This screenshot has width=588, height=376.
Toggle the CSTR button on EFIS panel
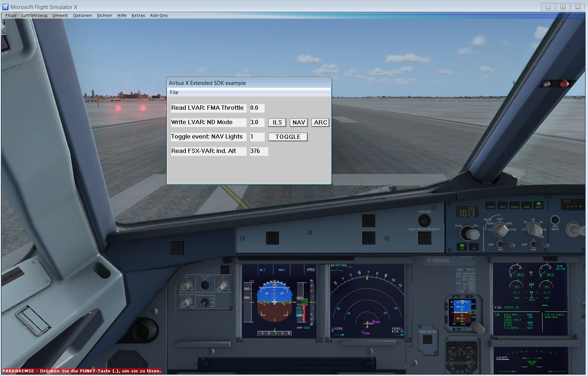coord(490,206)
